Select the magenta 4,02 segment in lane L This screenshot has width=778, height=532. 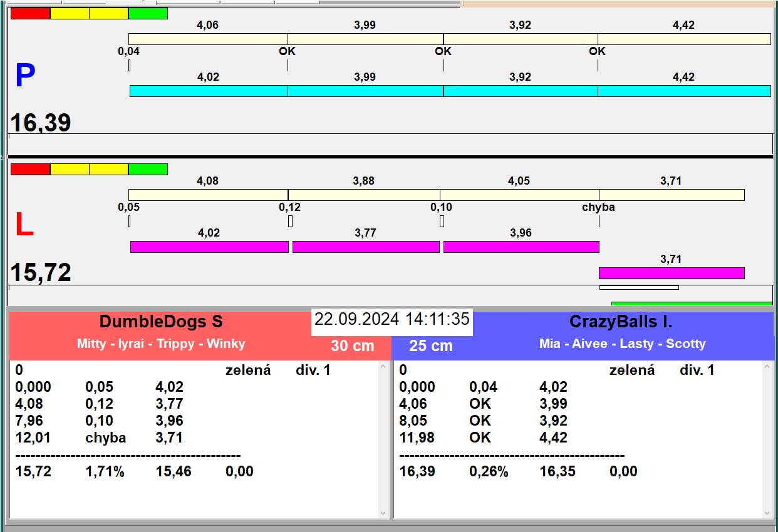209,247
